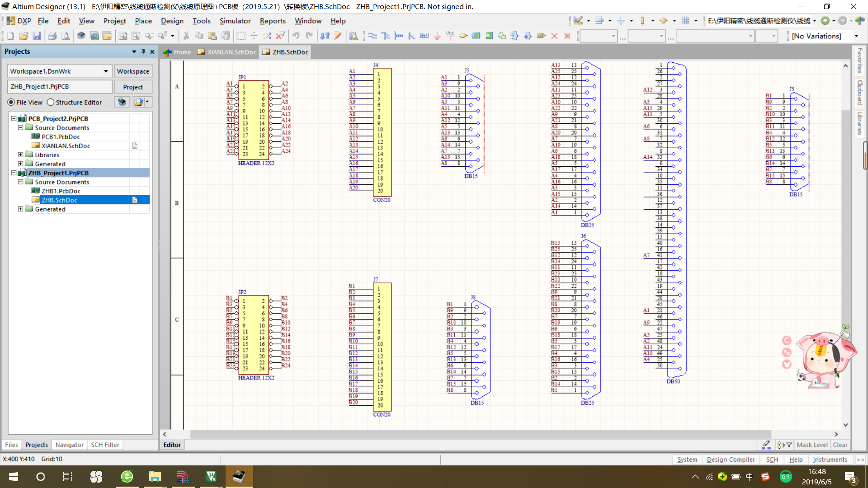Move selected objects with cross-arrows tool
The width and height of the screenshot is (868, 488).
pos(254,36)
